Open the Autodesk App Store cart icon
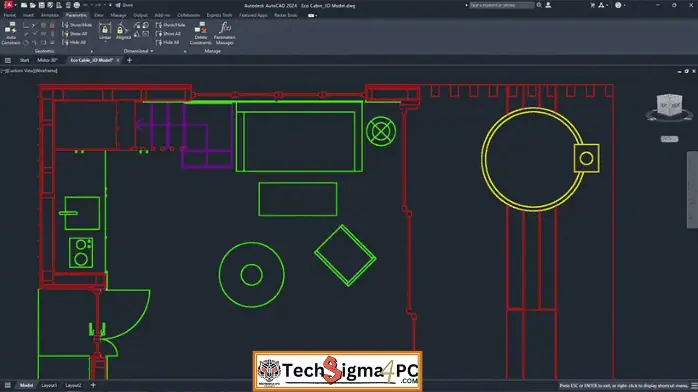 592,5
